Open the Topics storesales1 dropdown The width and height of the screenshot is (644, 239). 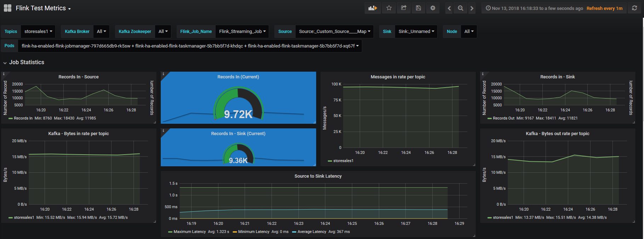(38, 32)
